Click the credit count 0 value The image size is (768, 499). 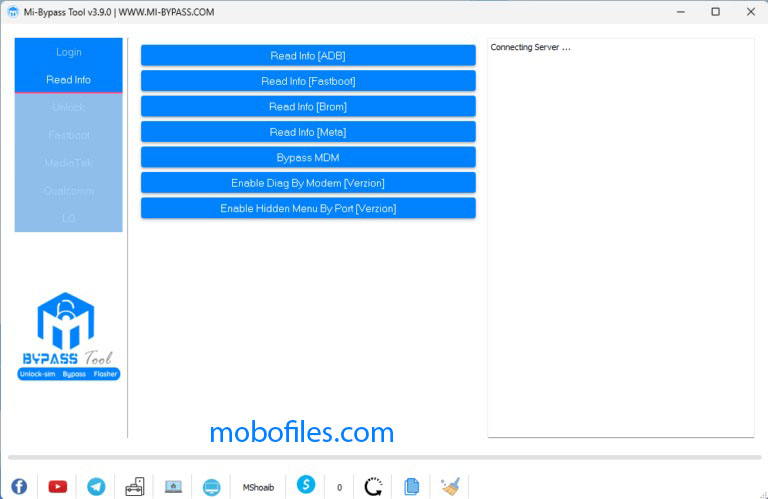(x=339, y=487)
